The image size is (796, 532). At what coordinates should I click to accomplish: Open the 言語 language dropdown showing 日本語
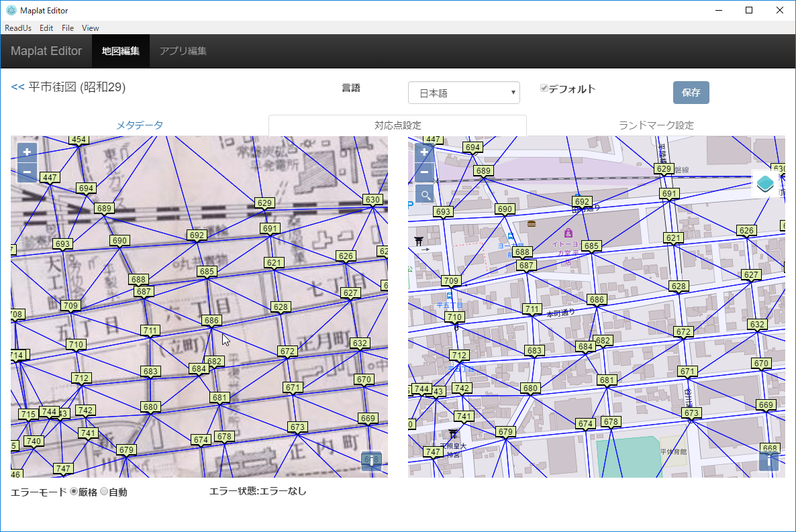click(464, 93)
